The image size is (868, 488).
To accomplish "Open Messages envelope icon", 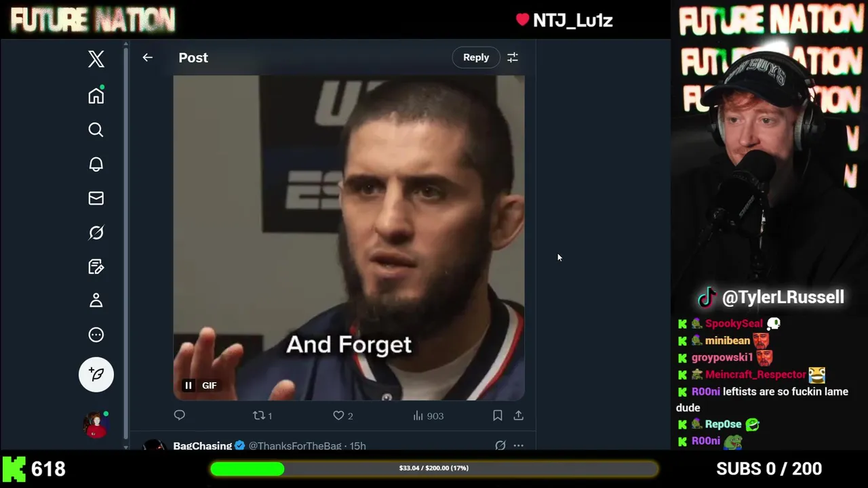I will pyautogui.click(x=96, y=198).
